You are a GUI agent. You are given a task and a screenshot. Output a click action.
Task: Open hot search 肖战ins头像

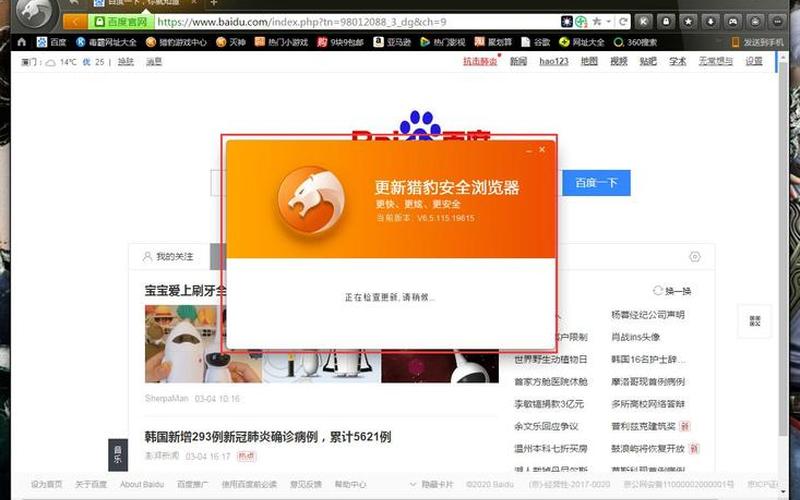636,337
